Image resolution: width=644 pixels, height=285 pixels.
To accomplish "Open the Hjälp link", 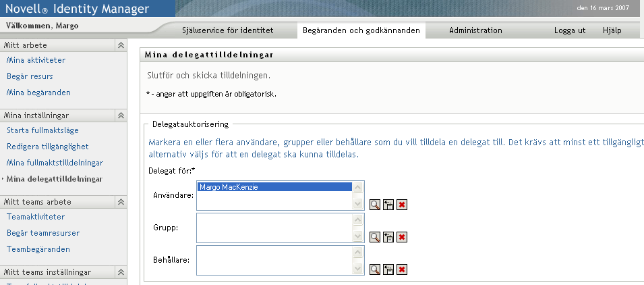I will coord(612,30).
